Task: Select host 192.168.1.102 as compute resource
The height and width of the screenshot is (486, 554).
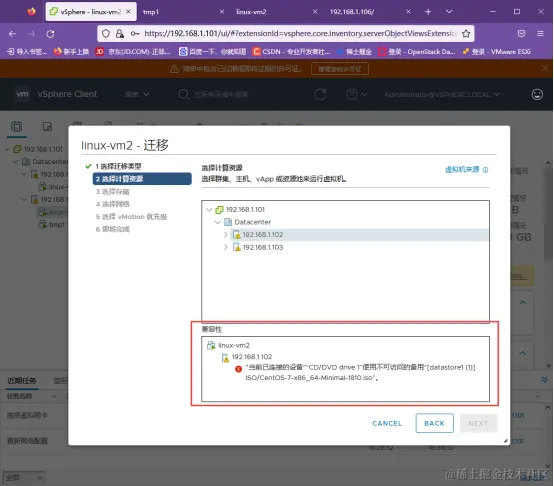Action: pos(263,235)
